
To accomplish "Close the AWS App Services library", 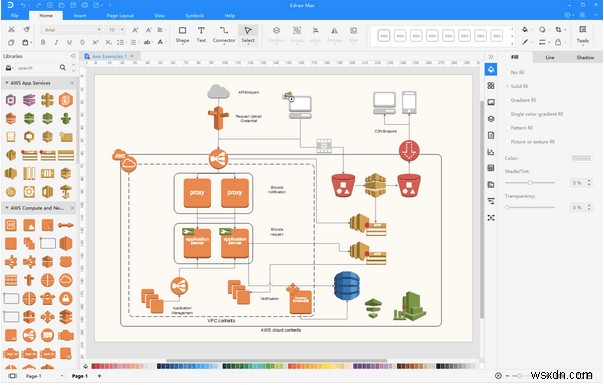I will point(72,83).
